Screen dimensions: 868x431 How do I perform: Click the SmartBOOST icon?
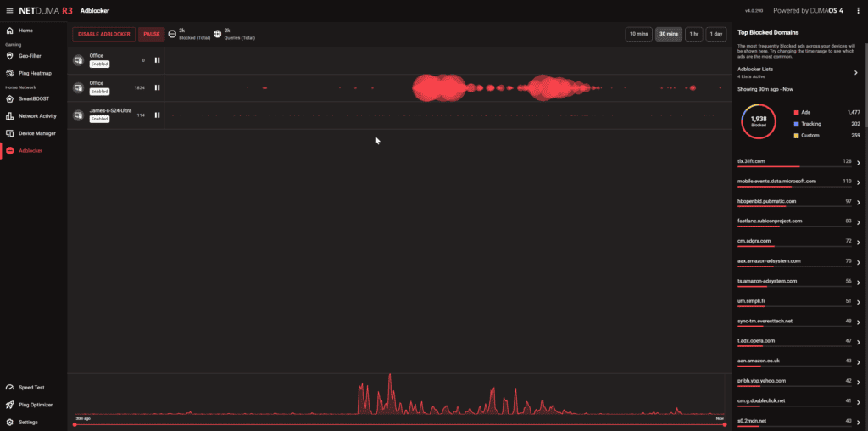point(9,98)
